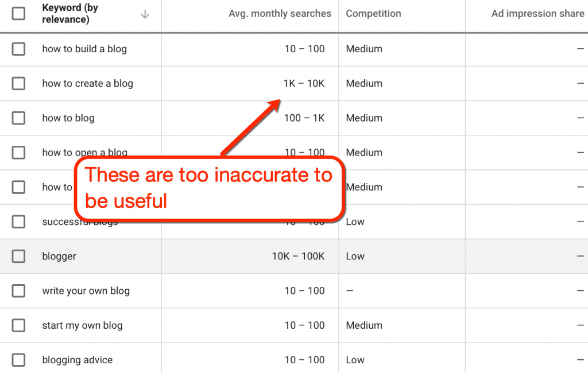The width and height of the screenshot is (588, 373).
Task: Check the checkbox for "how to blog"
Action: point(18,118)
